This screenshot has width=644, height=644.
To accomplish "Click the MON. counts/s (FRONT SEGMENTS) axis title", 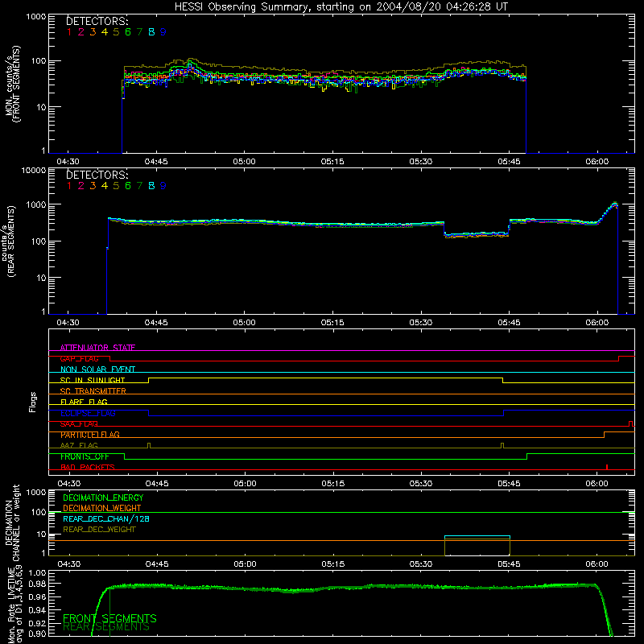I will pos(13,85).
